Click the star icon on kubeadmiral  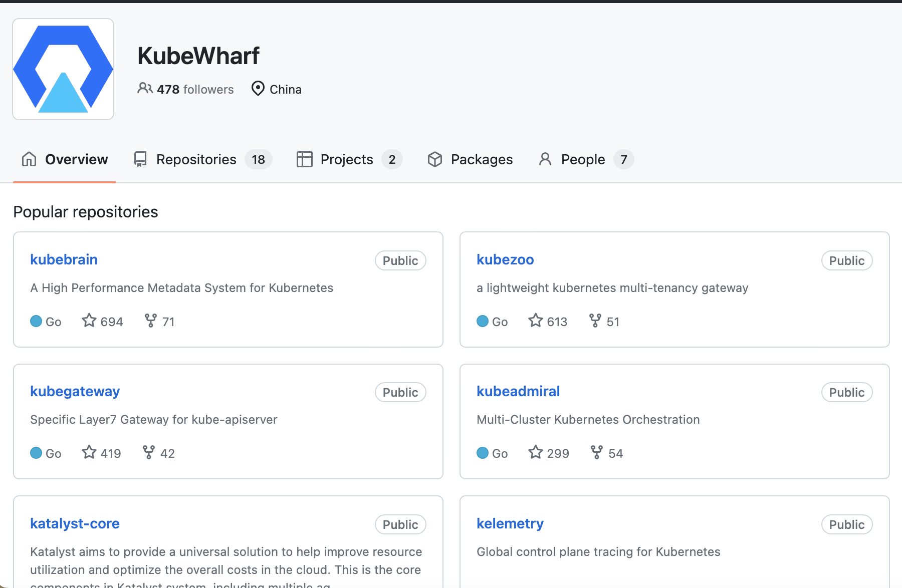coord(536,452)
